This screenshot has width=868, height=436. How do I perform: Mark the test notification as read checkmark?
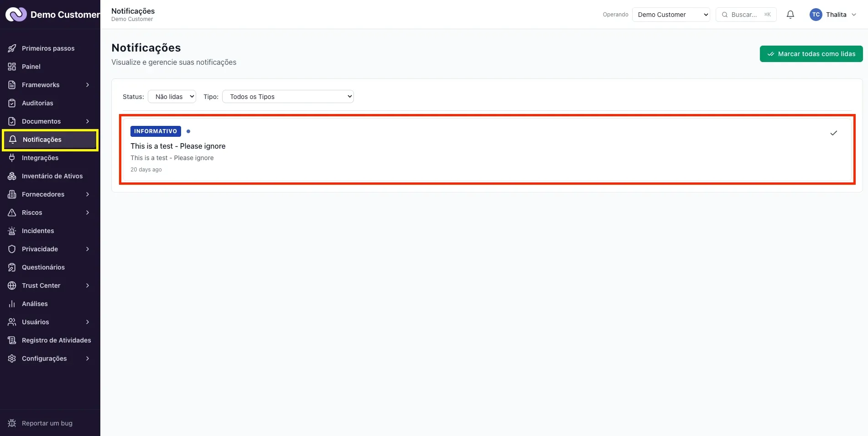point(833,133)
